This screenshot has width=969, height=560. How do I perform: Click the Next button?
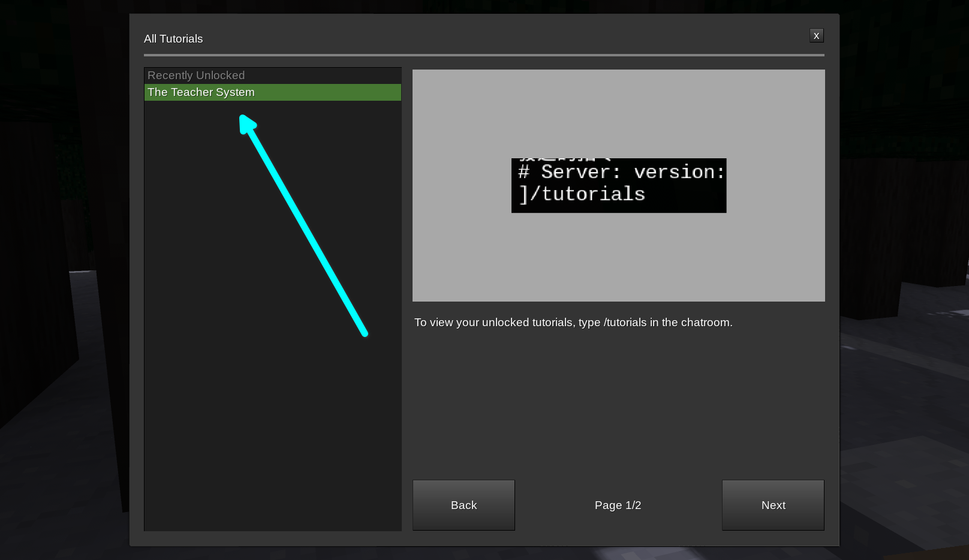(x=773, y=505)
